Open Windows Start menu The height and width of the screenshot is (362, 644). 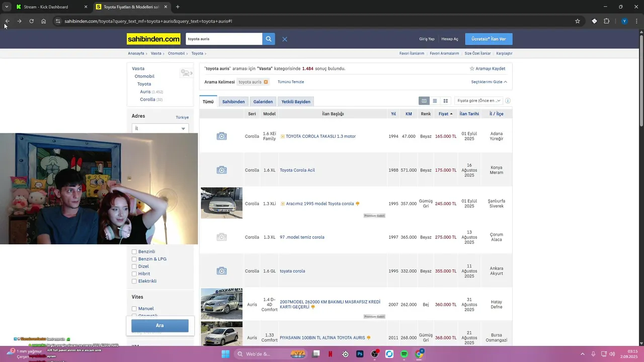point(225,354)
